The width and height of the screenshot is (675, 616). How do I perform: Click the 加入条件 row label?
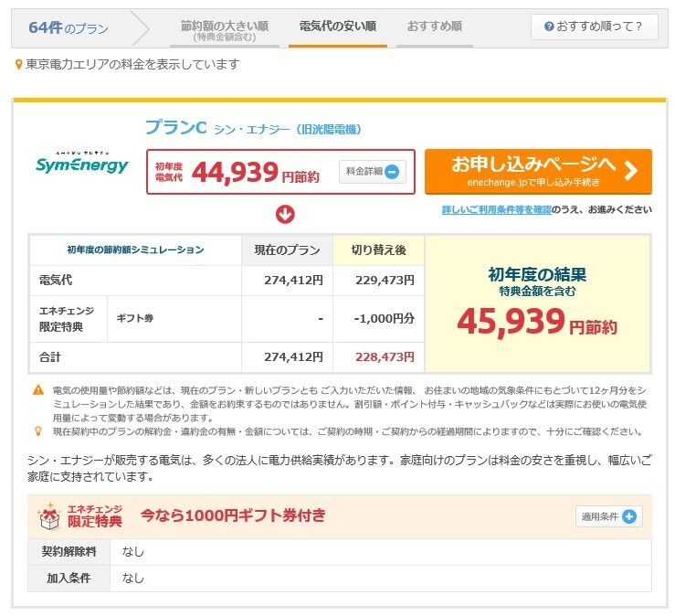click(x=69, y=579)
